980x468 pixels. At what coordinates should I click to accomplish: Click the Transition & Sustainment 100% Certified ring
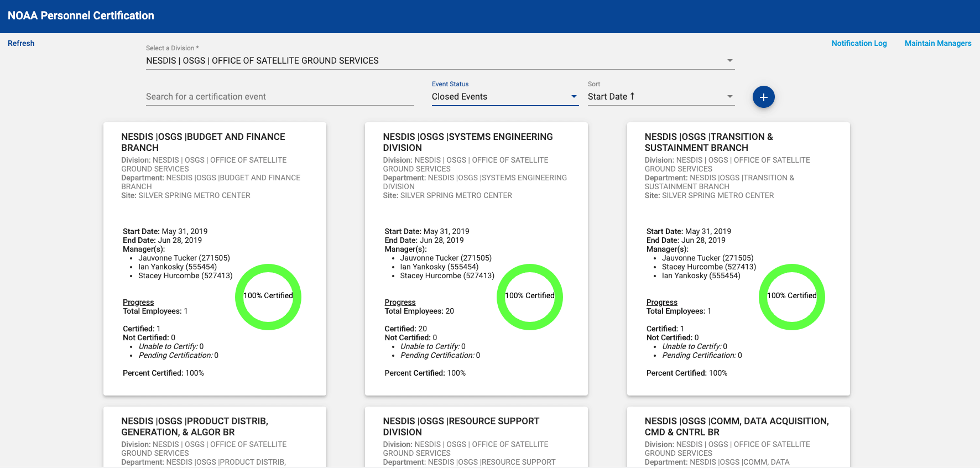pos(792,297)
